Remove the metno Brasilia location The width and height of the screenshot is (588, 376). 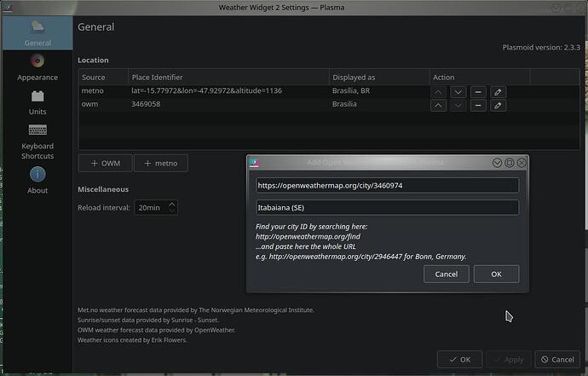(478, 92)
